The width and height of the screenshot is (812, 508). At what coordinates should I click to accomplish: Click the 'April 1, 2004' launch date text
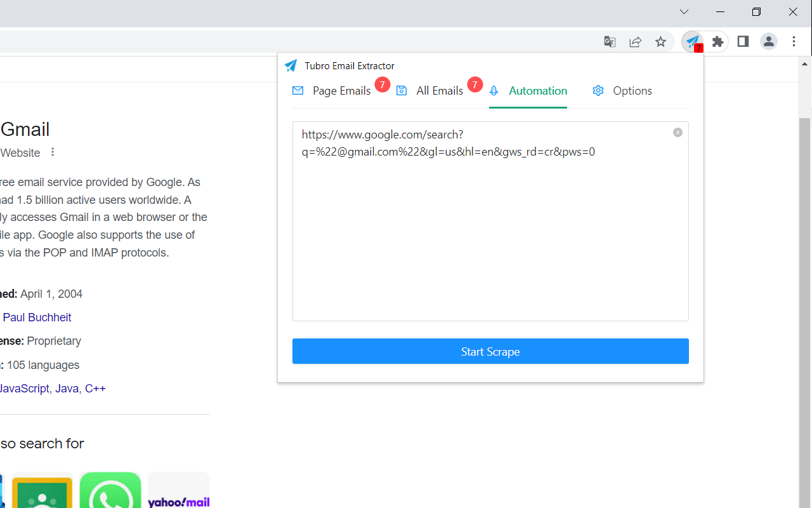51,294
